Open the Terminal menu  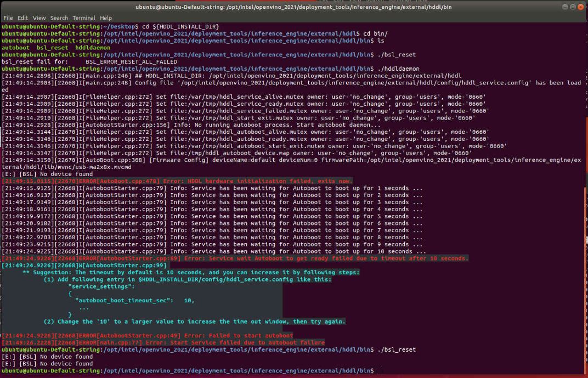coord(83,18)
